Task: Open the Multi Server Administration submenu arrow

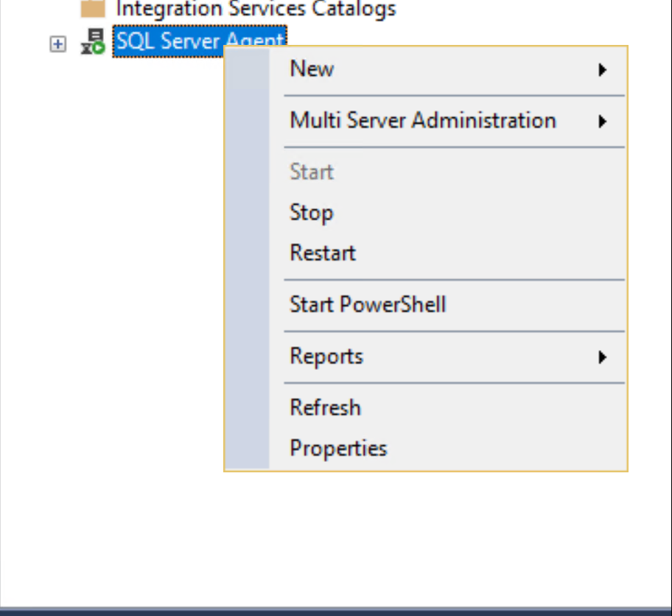Action: click(603, 122)
